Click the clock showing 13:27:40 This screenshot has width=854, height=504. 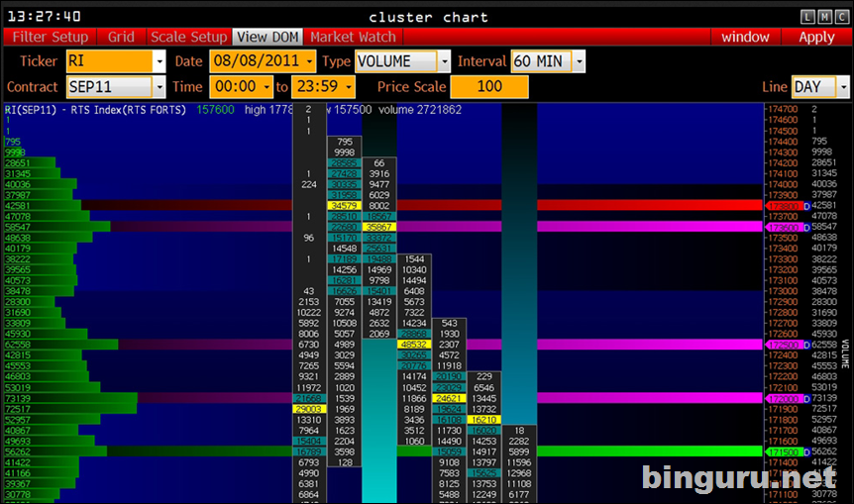45,17
